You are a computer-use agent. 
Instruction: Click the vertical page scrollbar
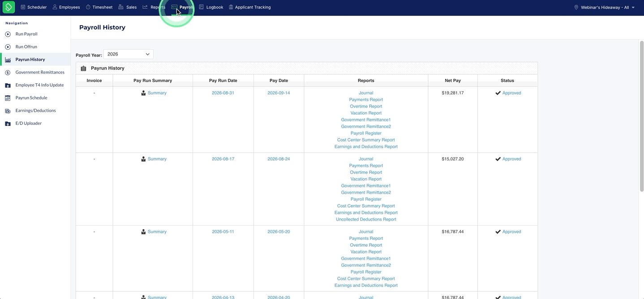pos(641,116)
